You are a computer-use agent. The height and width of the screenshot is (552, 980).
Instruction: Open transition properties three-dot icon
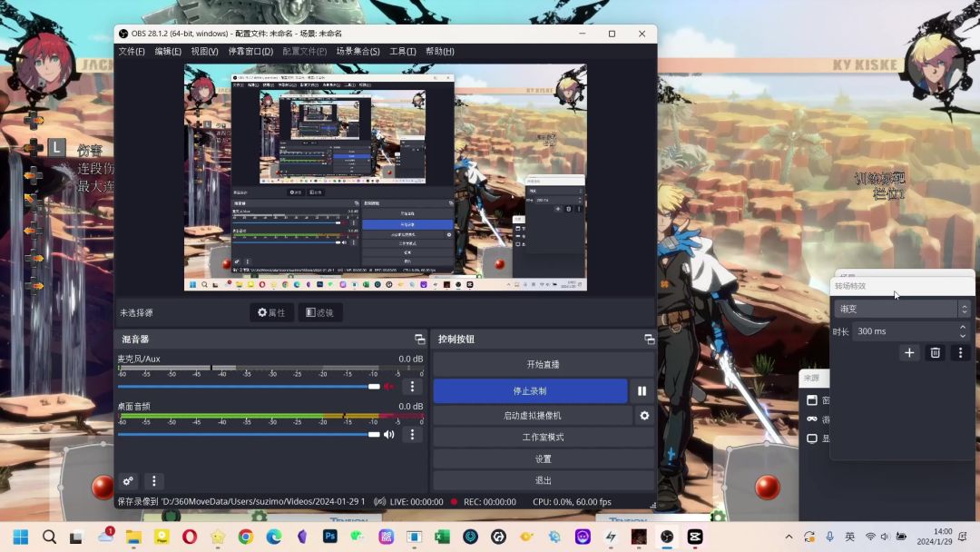(x=961, y=353)
